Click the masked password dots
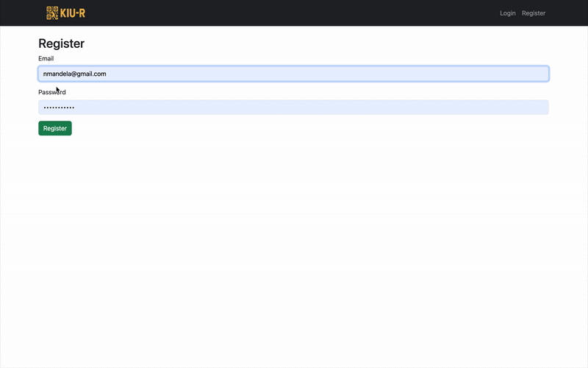This screenshot has height=368, width=588. (x=59, y=107)
